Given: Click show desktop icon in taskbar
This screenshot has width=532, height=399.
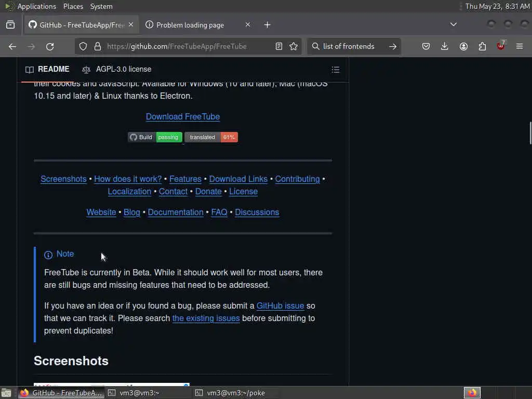Looking at the screenshot, I should click(6, 393).
